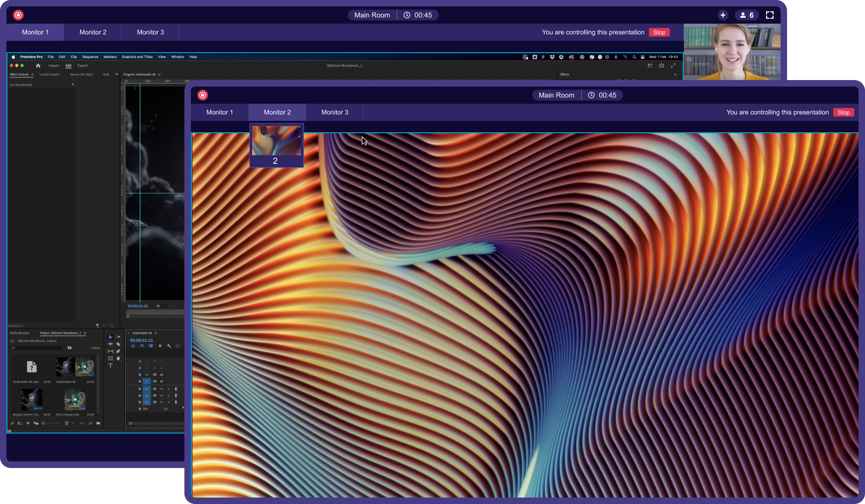Click the Project panel Find magnifier icon
Image resolution: width=865 pixels, height=504 pixels.
coord(90,423)
